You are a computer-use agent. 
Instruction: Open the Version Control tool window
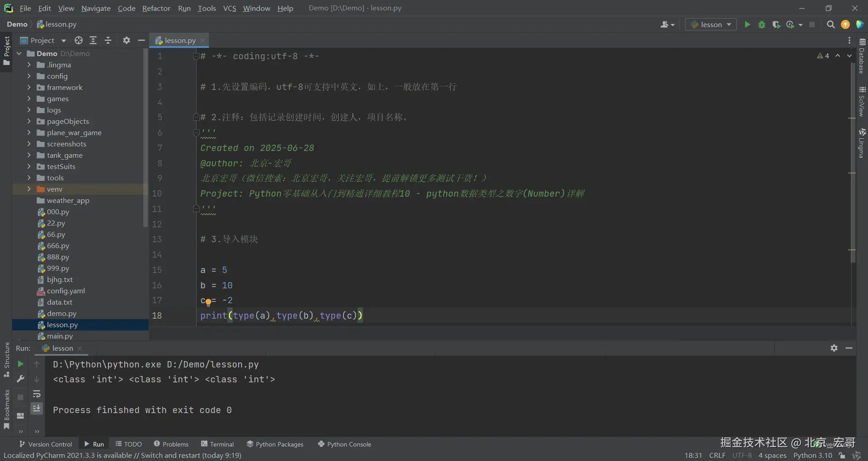[45, 444]
